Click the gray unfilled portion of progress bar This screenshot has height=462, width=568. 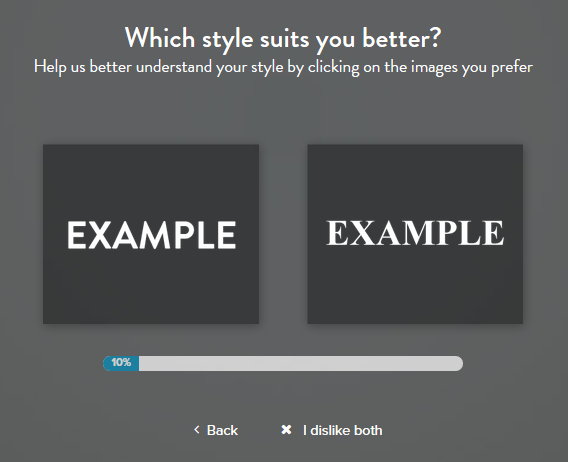[x=301, y=363]
